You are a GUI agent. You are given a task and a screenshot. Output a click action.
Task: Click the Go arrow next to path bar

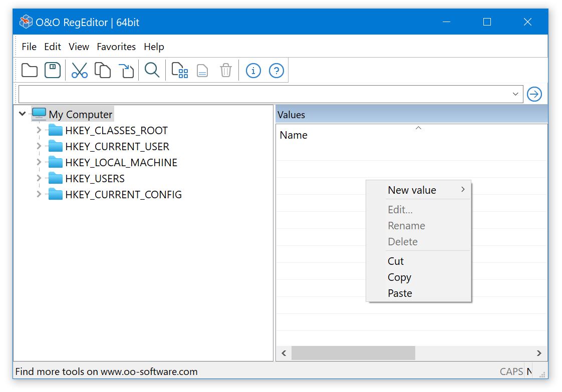[x=534, y=94]
